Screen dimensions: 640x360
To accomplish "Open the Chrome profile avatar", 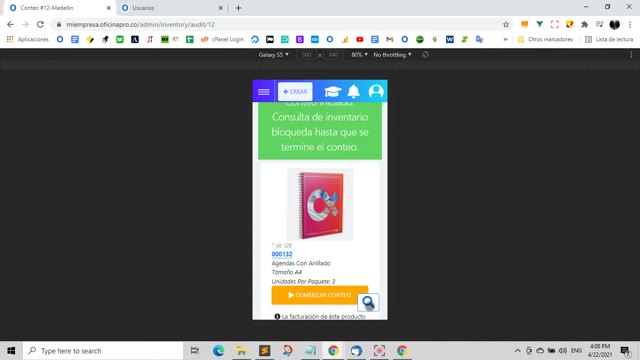I will [x=615, y=24].
